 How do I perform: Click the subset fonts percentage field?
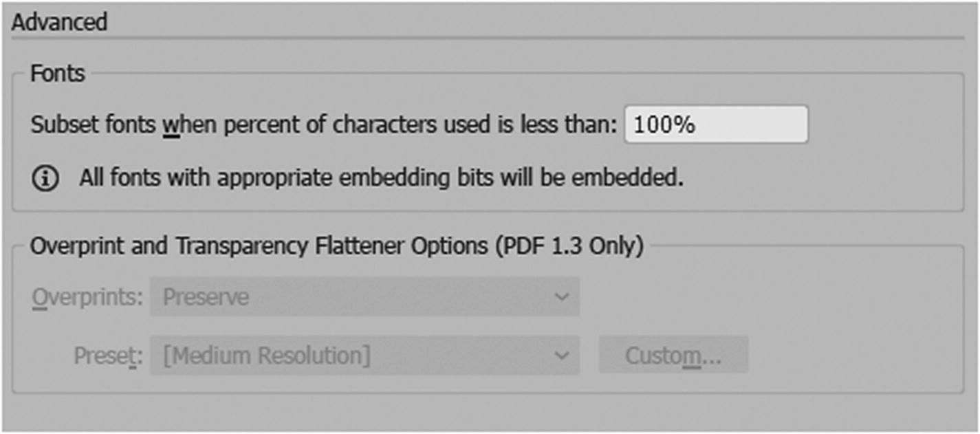click(715, 124)
